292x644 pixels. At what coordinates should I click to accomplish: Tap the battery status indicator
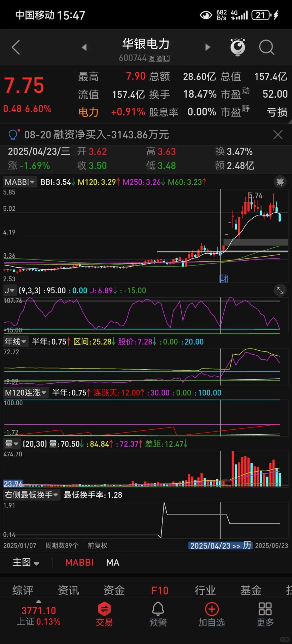point(262,15)
